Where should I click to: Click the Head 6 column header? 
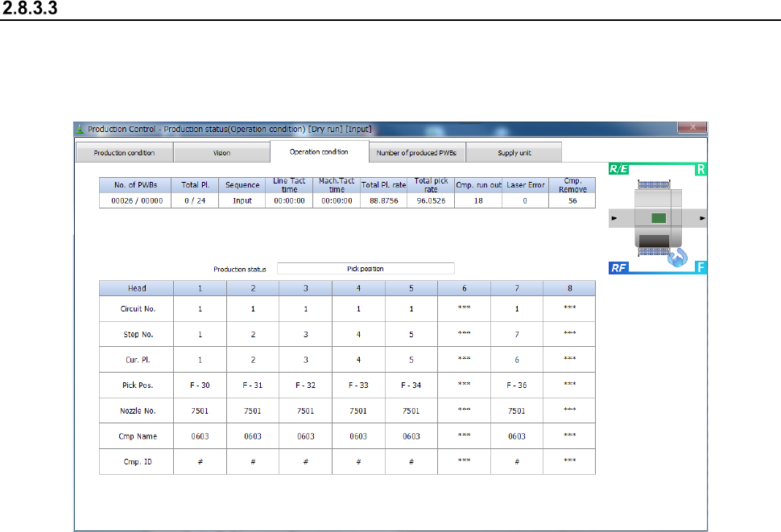465,288
